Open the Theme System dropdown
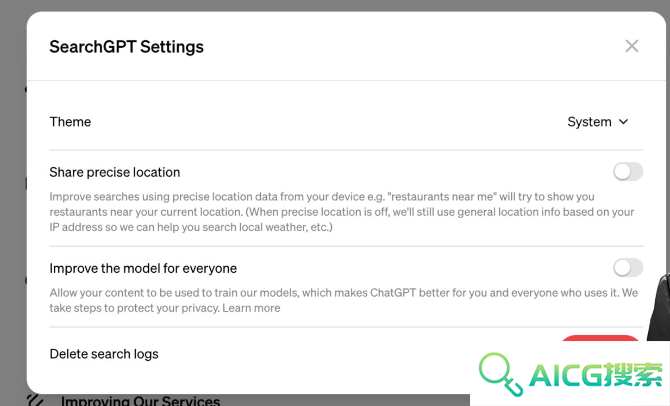Viewport: 670px width, 406px height. pyautogui.click(x=598, y=122)
